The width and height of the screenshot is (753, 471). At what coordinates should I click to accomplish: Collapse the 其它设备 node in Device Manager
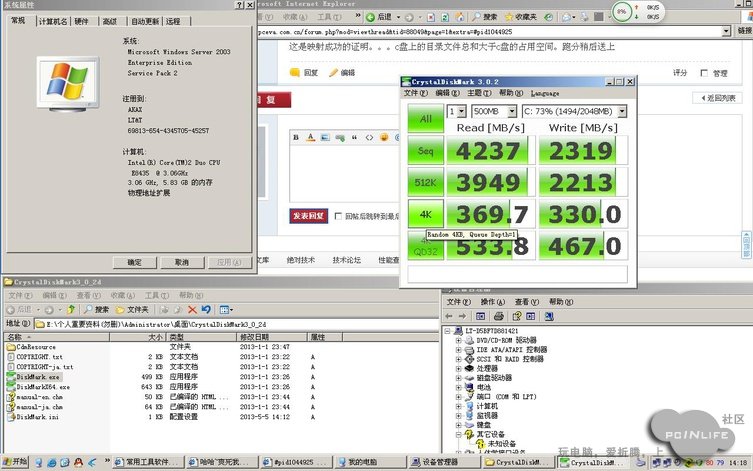[458, 435]
